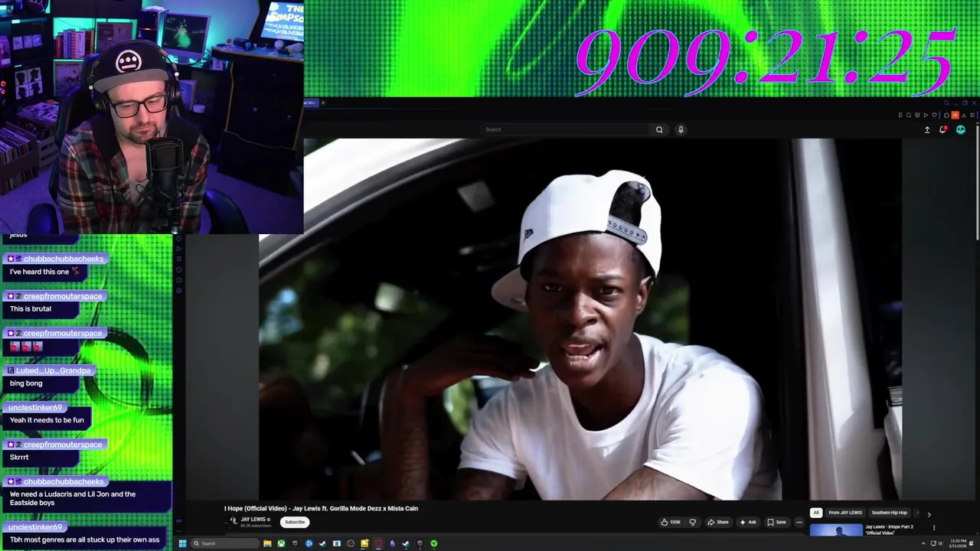Image resolution: width=980 pixels, height=551 pixels.
Task: Click browser toolbar heart bookmark icon
Action: 934,115
